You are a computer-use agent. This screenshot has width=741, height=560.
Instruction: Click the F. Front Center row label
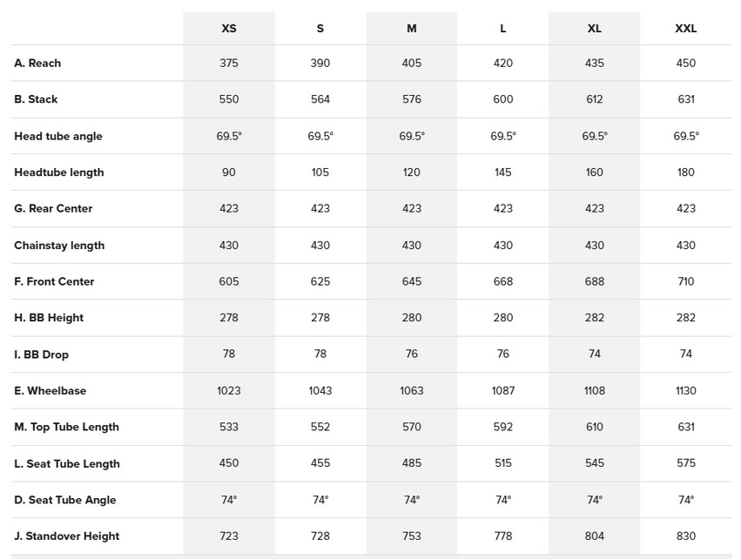point(54,281)
